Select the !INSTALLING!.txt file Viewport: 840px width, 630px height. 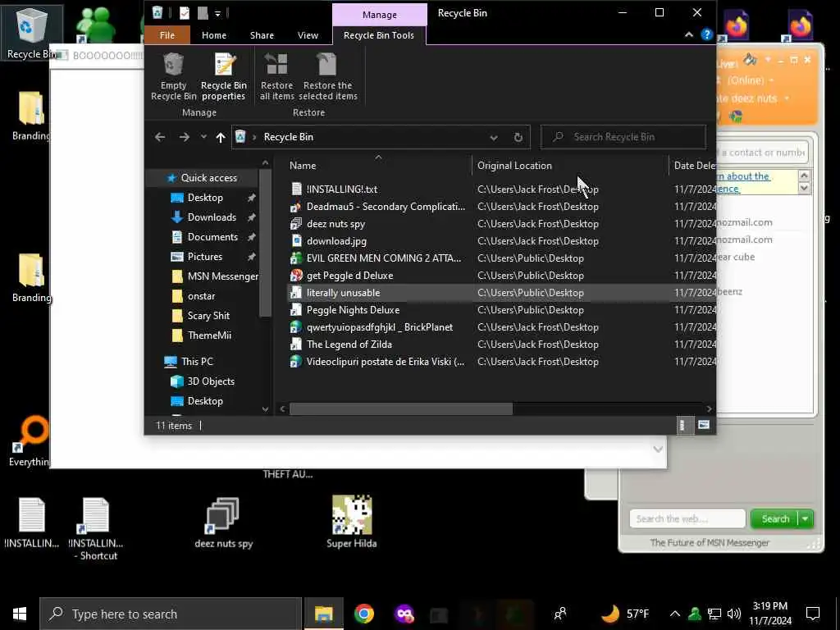tap(342, 189)
